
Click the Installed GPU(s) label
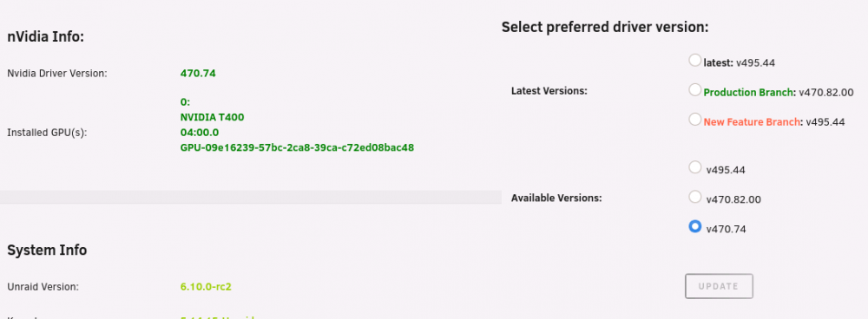(47, 133)
